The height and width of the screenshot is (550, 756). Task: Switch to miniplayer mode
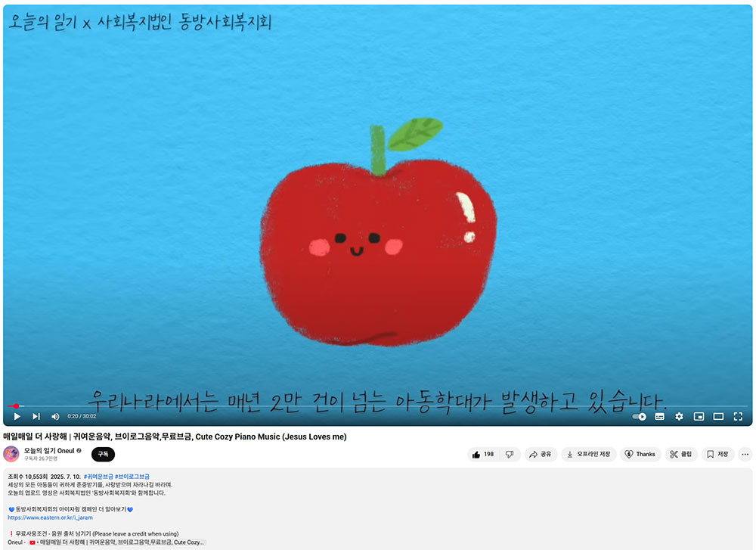[699, 416]
